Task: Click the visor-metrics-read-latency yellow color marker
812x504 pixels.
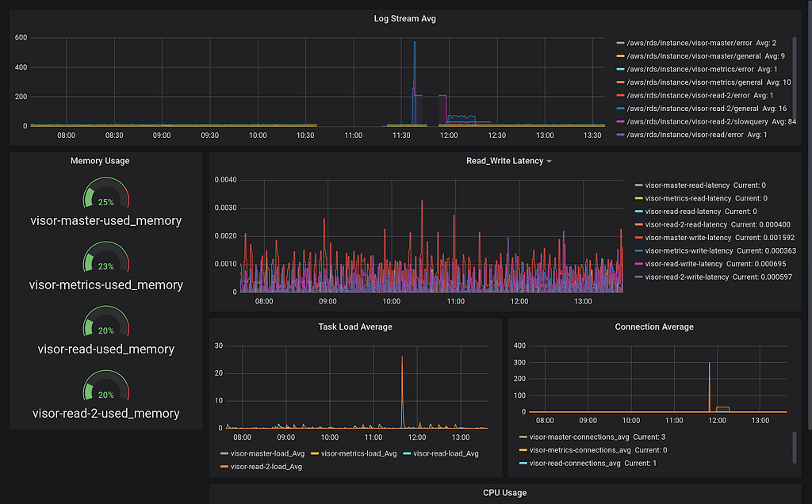Action: pyautogui.click(x=638, y=199)
